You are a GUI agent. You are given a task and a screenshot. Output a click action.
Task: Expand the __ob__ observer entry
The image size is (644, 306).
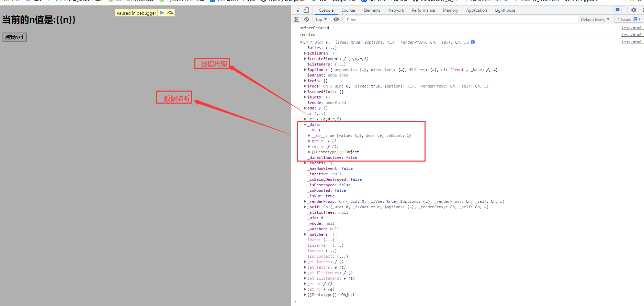(309, 136)
